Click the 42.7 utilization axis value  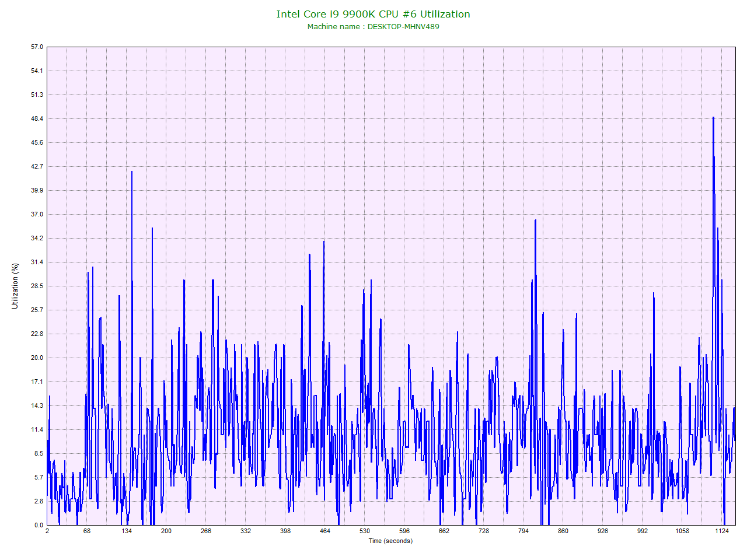[37, 166]
